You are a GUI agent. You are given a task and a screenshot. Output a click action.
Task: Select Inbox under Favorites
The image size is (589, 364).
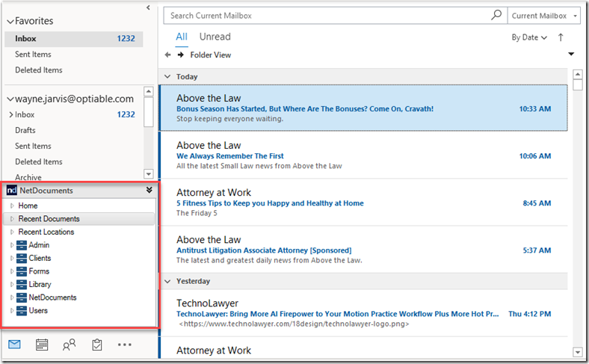(73, 39)
